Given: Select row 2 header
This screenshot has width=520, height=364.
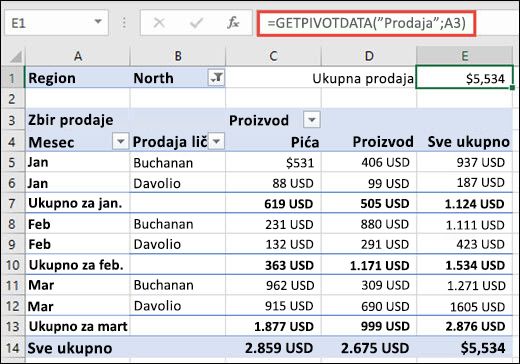Looking at the screenshot, I should [x=12, y=99].
